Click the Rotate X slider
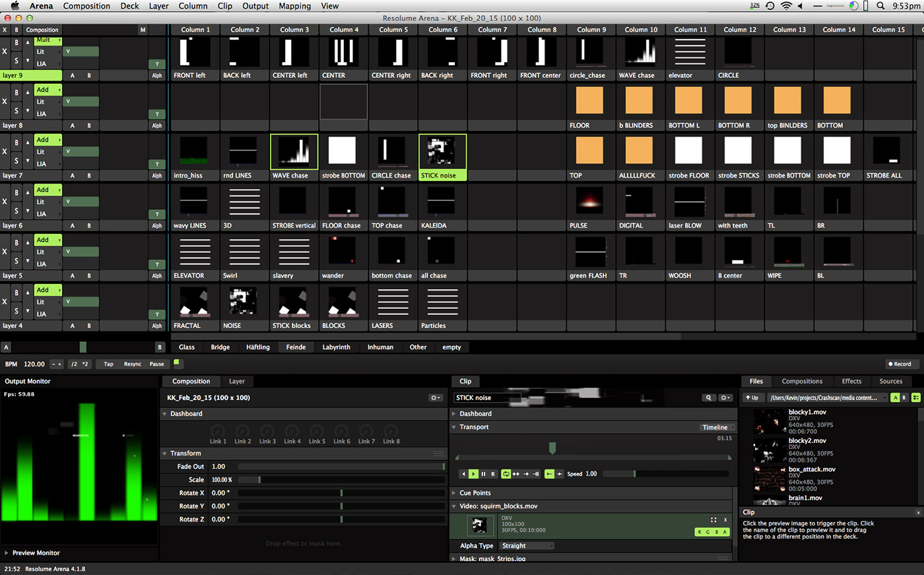The image size is (924, 575). click(341, 493)
